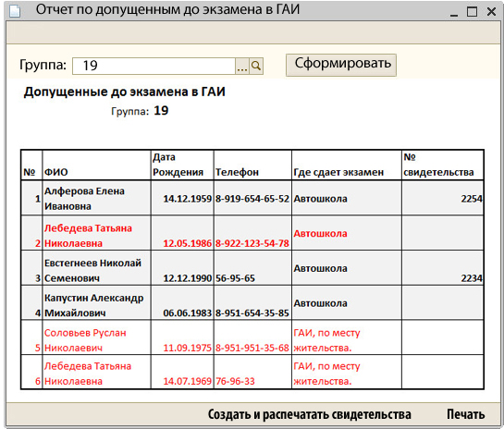
Task: Click the Сформировать button
Action: click(x=341, y=65)
